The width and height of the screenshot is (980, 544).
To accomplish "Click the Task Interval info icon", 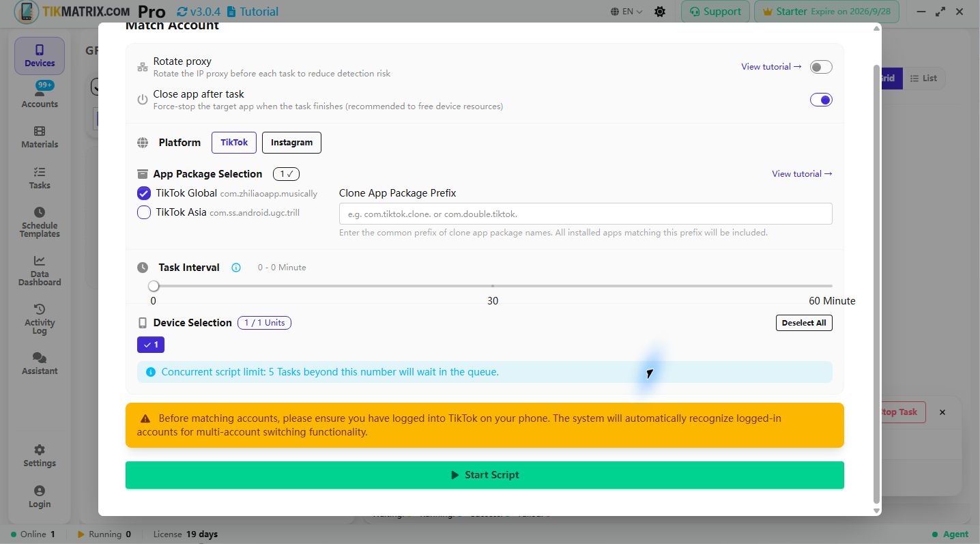I will coord(236,268).
